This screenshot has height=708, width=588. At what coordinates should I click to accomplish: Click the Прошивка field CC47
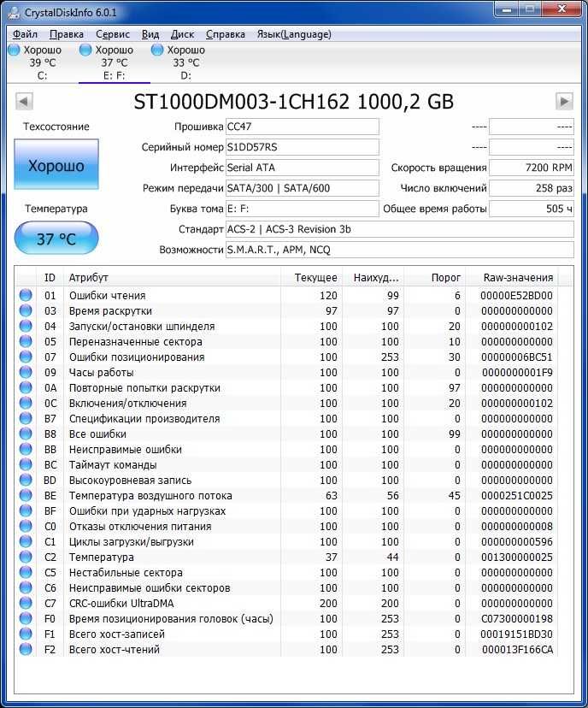click(x=302, y=127)
